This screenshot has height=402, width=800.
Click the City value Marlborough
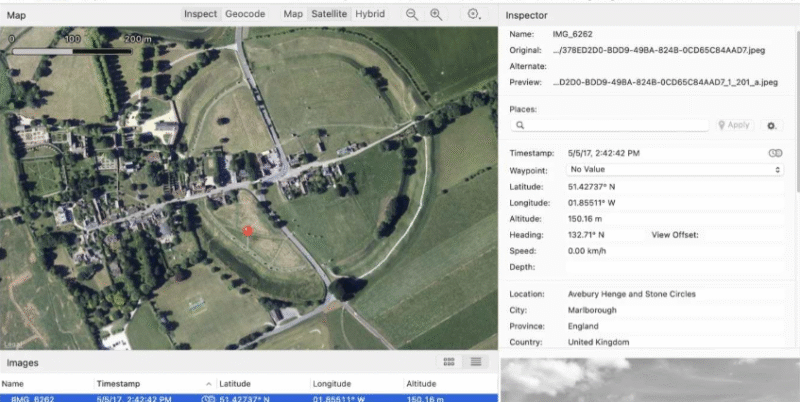tap(592, 310)
